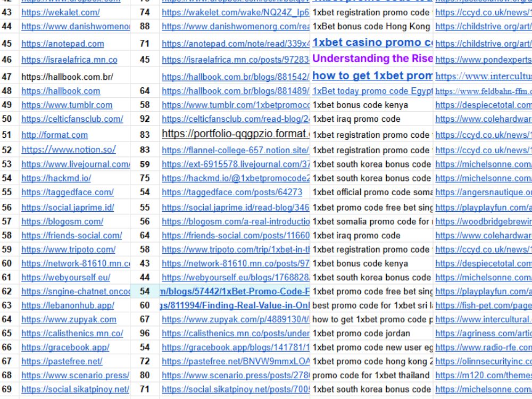Open the https://anotepad.com site link

[63, 44]
